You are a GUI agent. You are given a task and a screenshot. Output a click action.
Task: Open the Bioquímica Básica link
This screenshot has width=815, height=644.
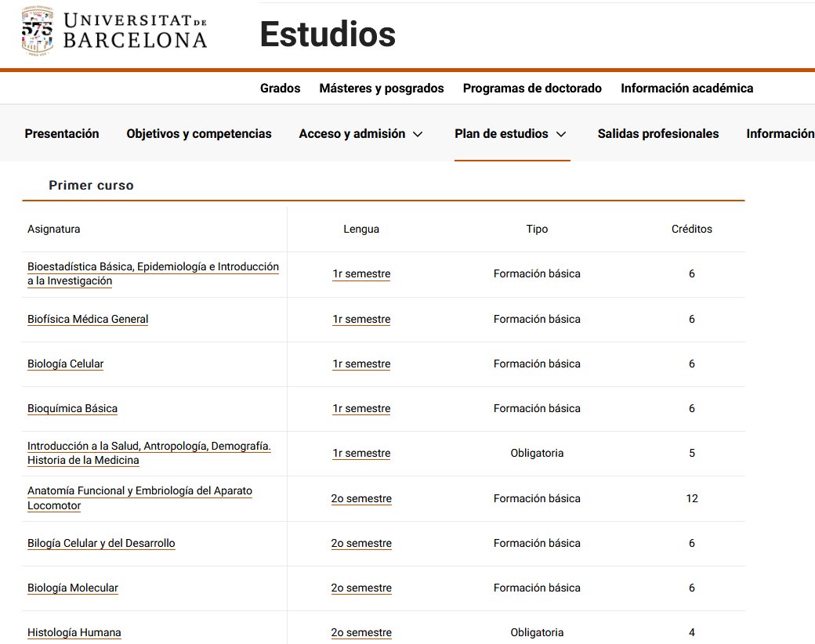point(72,408)
